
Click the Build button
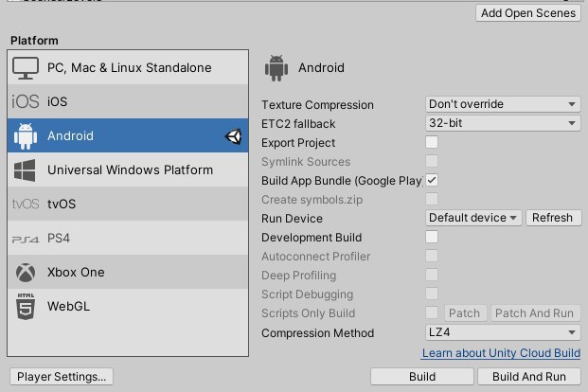[x=422, y=376]
